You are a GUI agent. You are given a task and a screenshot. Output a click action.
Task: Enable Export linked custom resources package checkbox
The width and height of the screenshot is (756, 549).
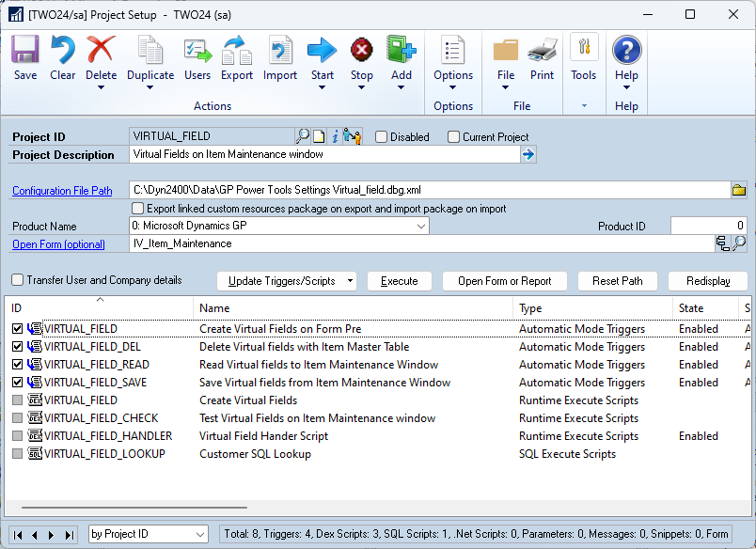(x=138, y=208)
